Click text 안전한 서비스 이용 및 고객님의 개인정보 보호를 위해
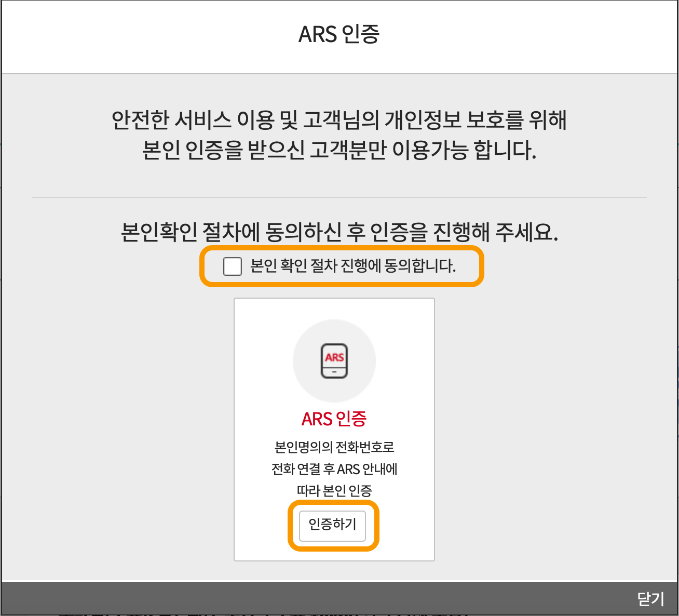Image resolution: width=679 pixels, height=616 pixels. [339, 120]
